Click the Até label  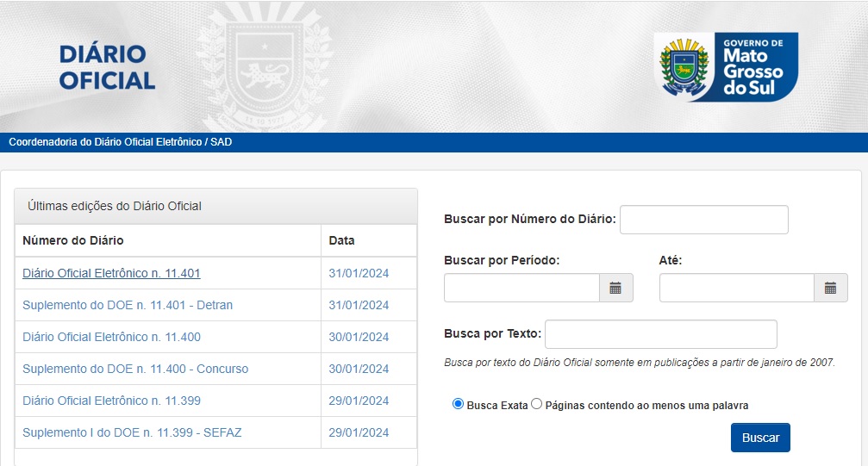coord(671,261)
